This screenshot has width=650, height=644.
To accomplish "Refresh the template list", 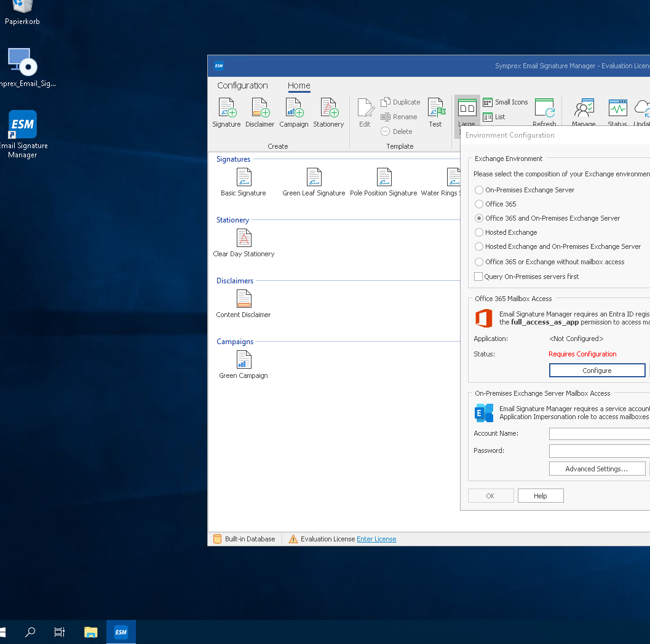I will (544, 112).
